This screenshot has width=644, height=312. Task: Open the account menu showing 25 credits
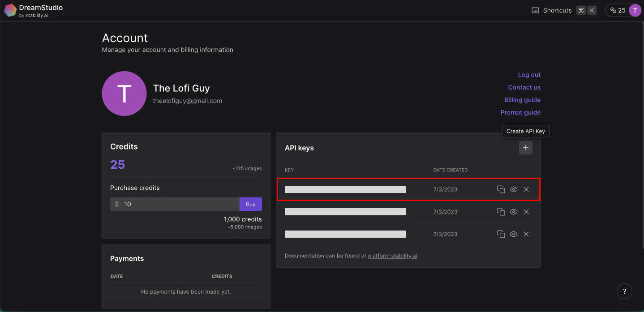[x=623, y=10]
